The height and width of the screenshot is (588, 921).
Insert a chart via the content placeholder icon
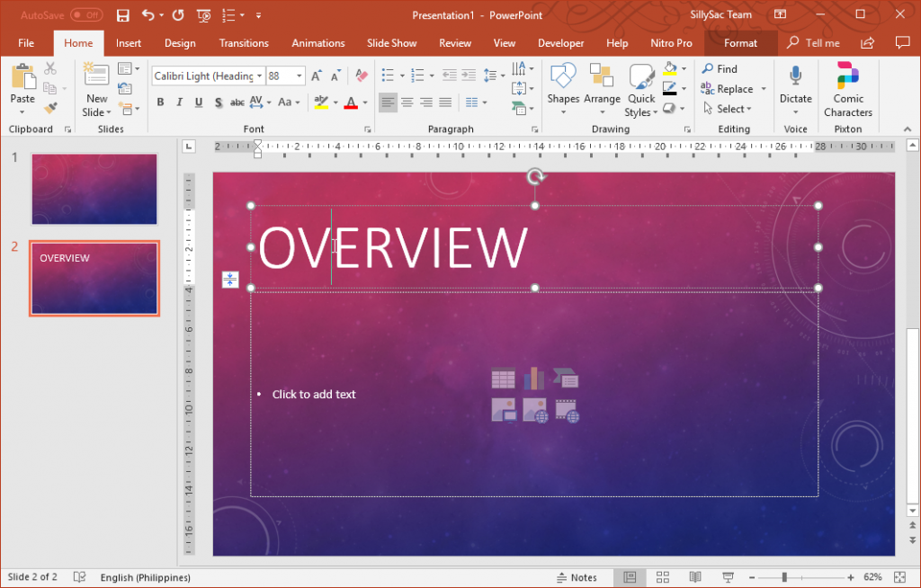pyautogui.click(x=534, y=378)
